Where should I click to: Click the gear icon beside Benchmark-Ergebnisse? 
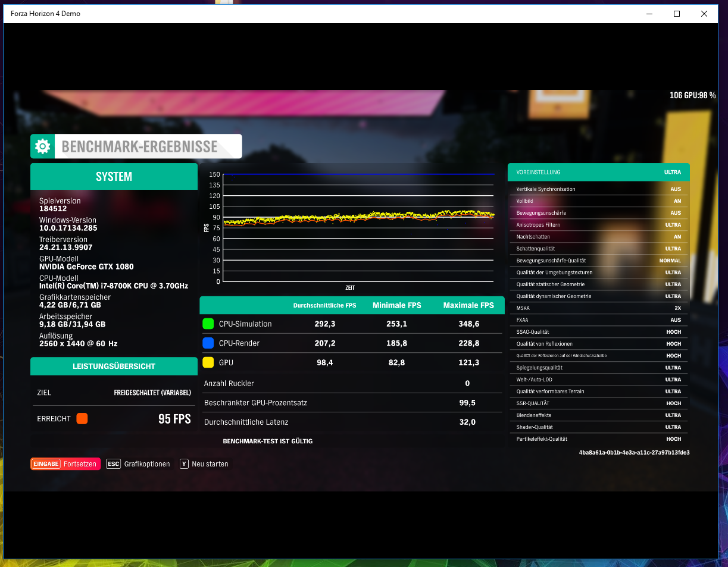coord(42,146)
